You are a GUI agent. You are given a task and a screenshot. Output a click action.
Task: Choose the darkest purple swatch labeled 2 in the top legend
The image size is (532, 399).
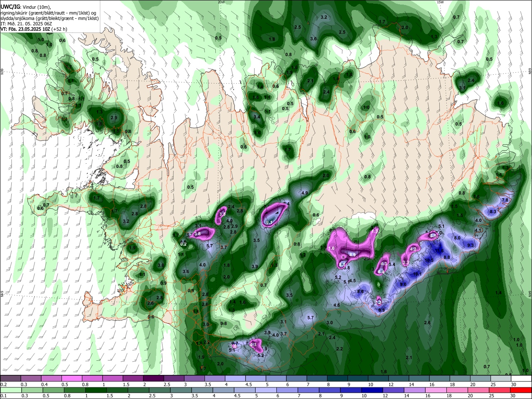tap(153, 378)
